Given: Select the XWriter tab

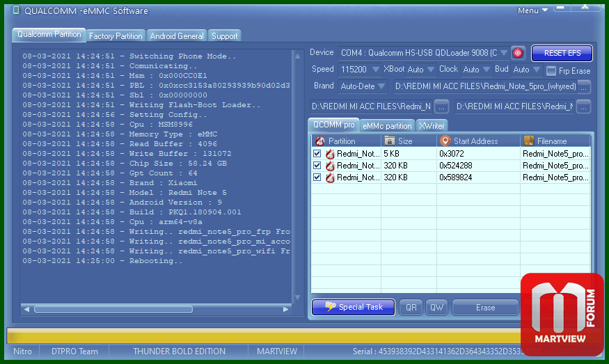Looking at the screenshot, I should coord(432,125).
